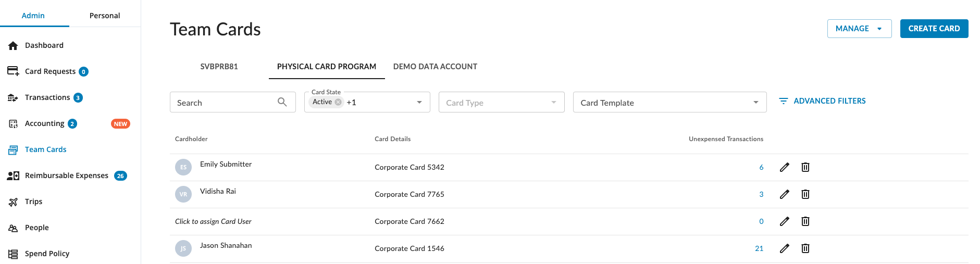Image resolution: width=980 pixels, height=264 pixels.
Task: Expand the Card Template dropdown
Action: click(755, 102)
